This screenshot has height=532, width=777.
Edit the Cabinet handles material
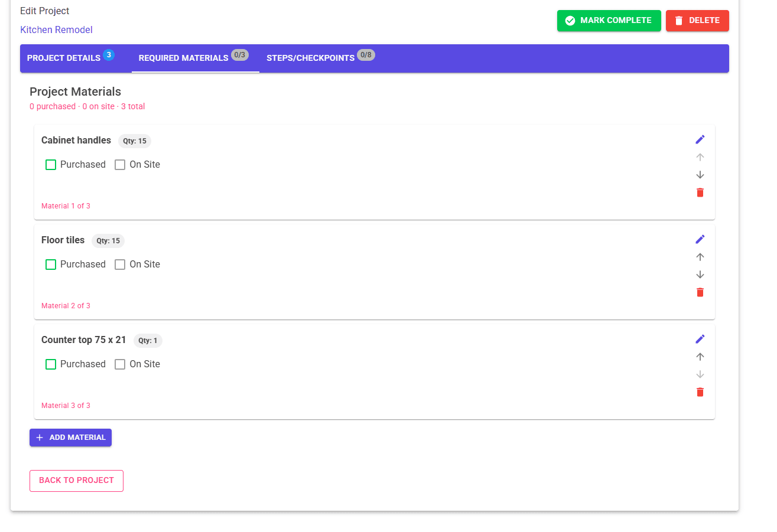click(x=700, y=139)
